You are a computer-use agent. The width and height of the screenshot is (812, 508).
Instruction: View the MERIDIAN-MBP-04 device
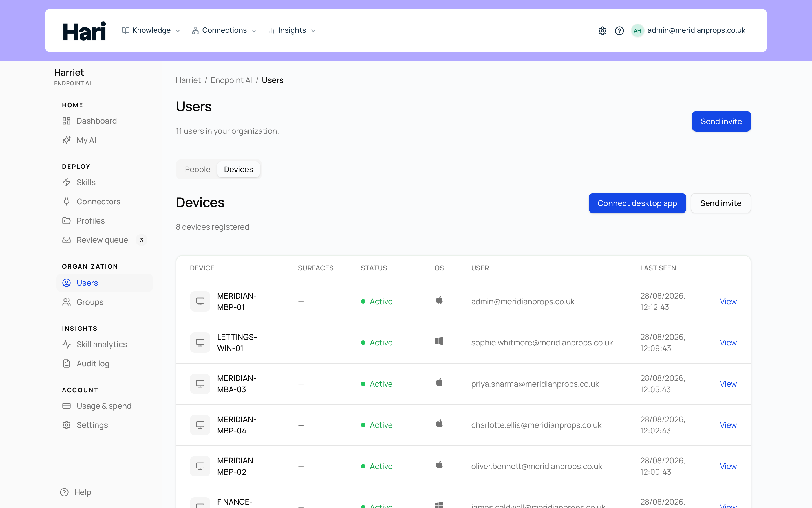[x=728, y=425]
